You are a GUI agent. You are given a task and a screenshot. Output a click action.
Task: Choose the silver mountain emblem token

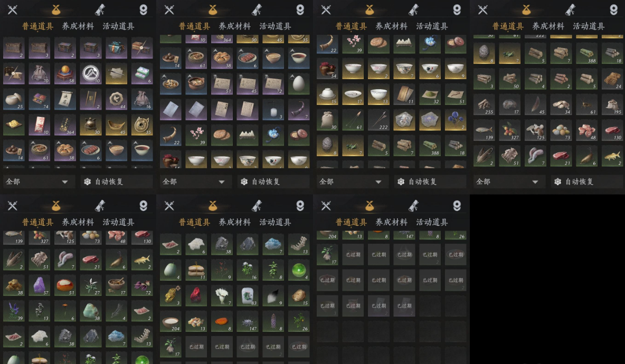91,74
